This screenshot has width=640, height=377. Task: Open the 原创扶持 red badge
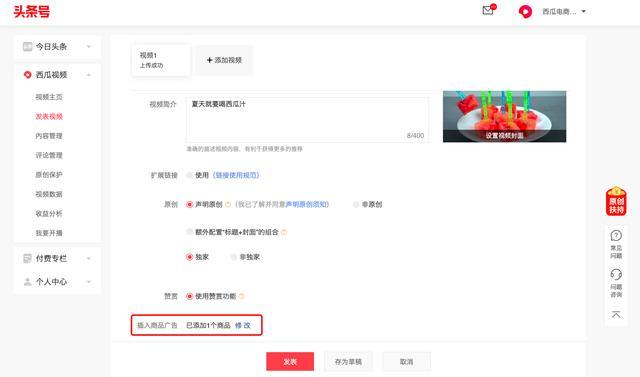click(x=616, y=201)
